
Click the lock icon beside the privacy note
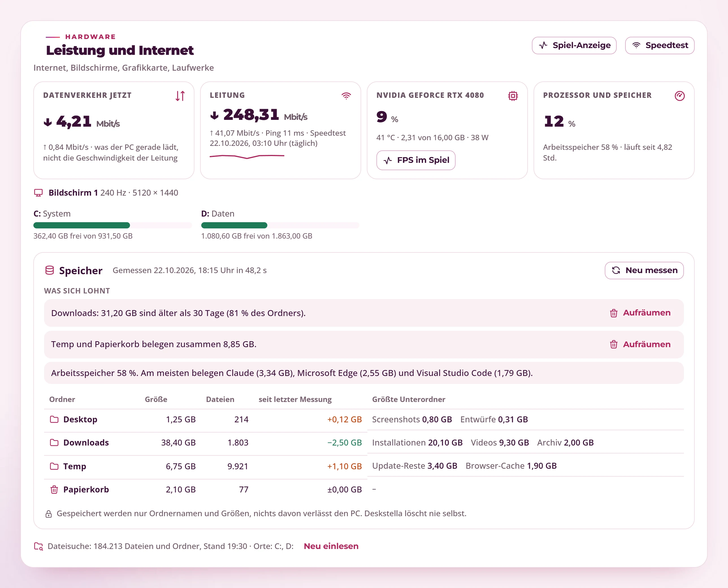[48, 514]
